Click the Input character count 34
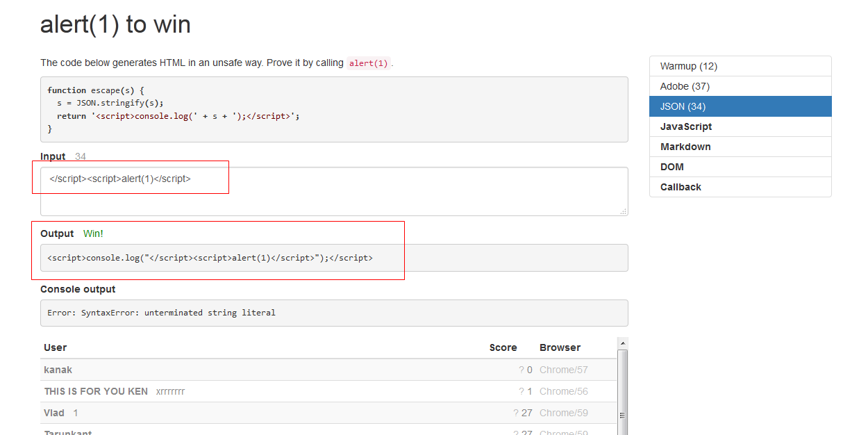The image size is (868, 435). [81, 156]
